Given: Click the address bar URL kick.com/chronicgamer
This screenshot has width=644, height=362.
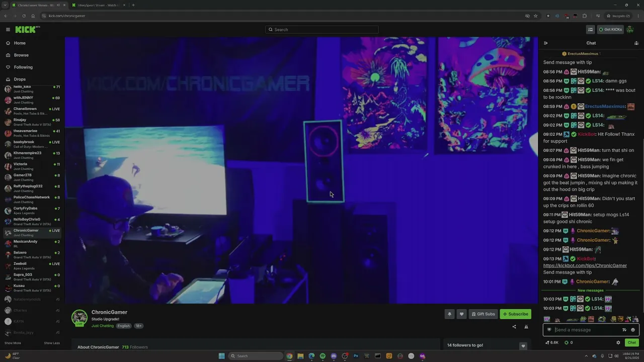Looking at the screenshot, I should pyautogui.click(x=67, y=16).
